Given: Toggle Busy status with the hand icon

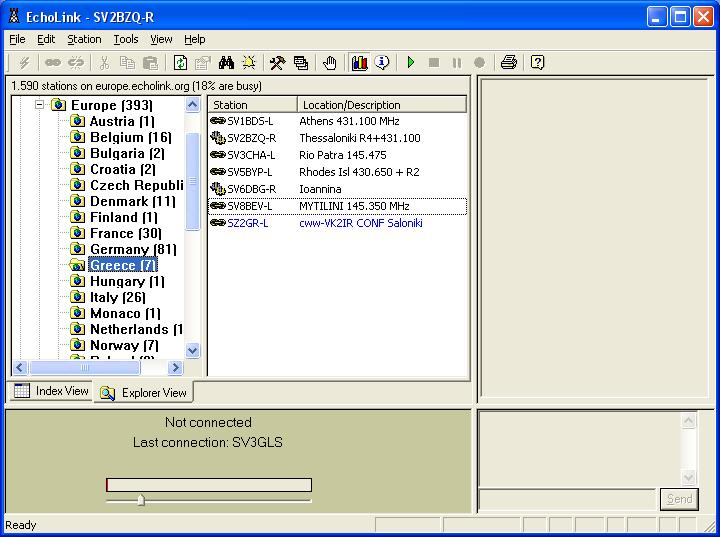Looking at the screenshot, I should click(x=329, y=62).
